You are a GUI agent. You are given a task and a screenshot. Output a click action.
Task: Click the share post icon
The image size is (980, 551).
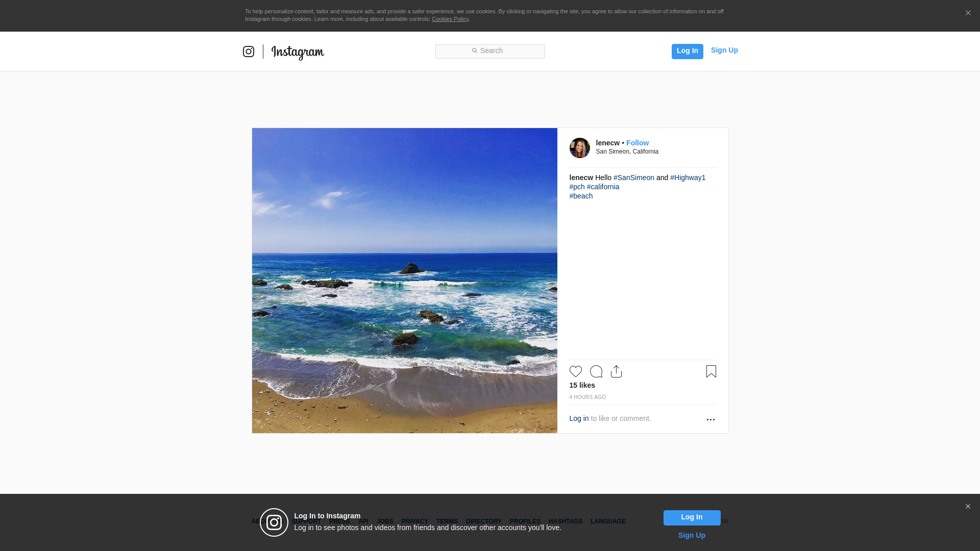pyautogui.click(x=616, y=371)
